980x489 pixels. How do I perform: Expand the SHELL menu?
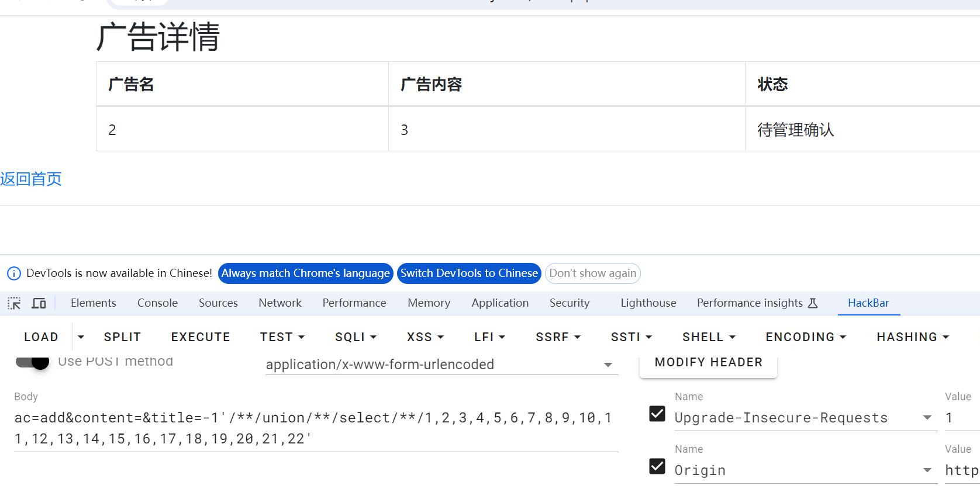[709, 337]
